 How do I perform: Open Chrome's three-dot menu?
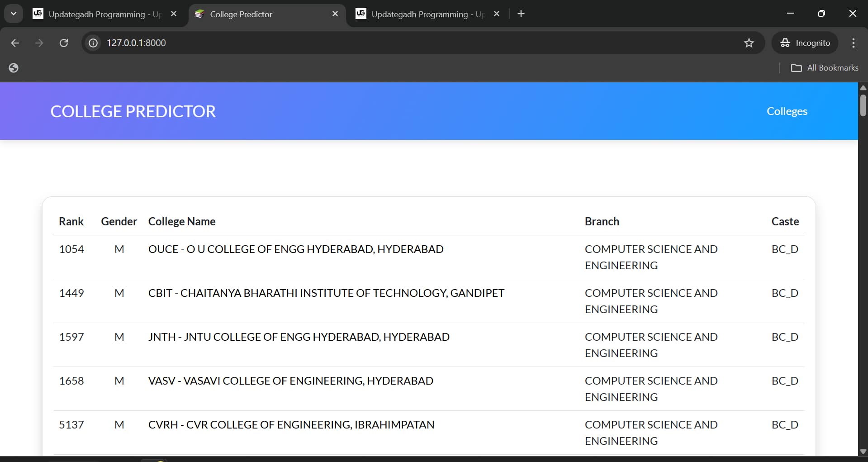(853, 43)
